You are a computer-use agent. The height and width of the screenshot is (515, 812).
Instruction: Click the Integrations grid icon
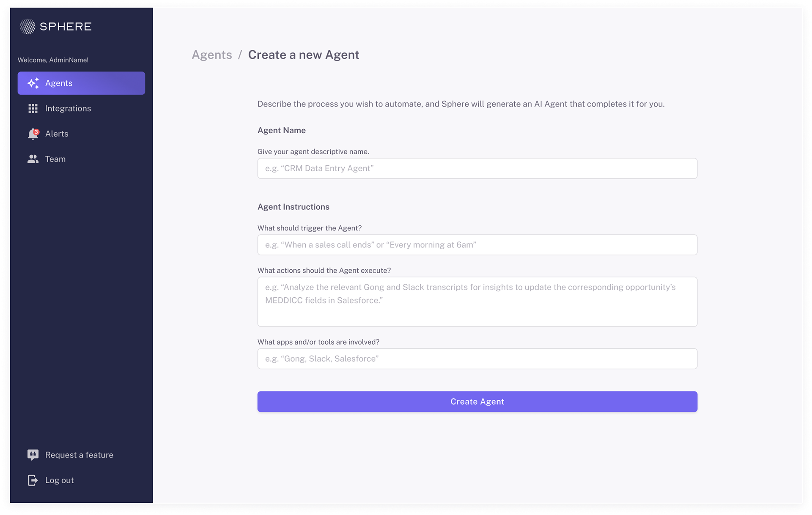(x=33, y=109)
